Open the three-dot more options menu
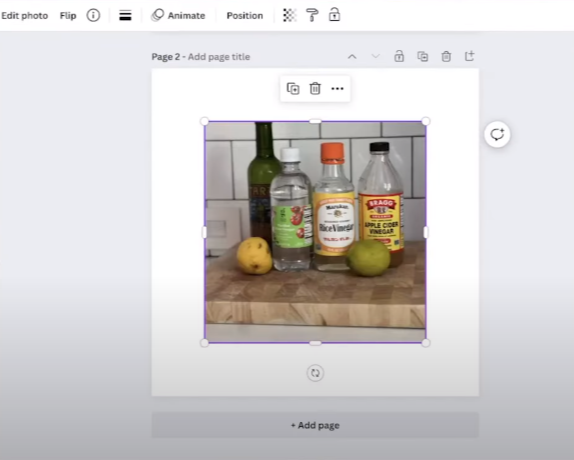This screenshot has width=574, height=460. pyautogui.click(x=338, y=89)
